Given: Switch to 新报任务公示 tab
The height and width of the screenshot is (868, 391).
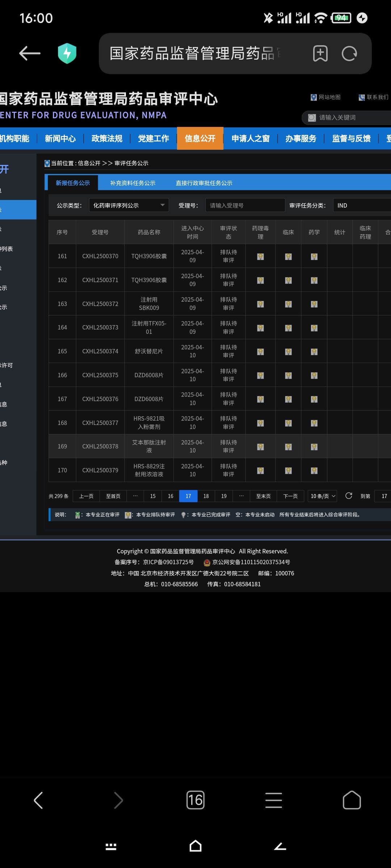Looking at the screenshot, I should (73, 183).
